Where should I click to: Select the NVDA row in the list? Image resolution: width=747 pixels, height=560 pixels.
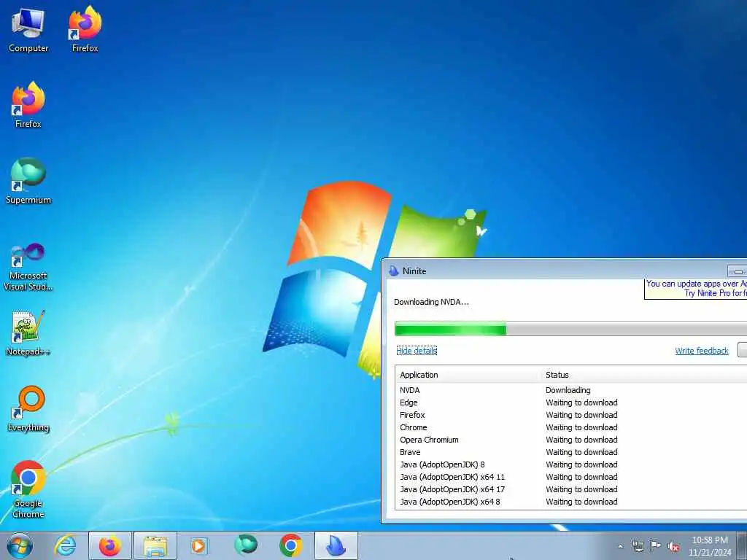pos(570,390)
